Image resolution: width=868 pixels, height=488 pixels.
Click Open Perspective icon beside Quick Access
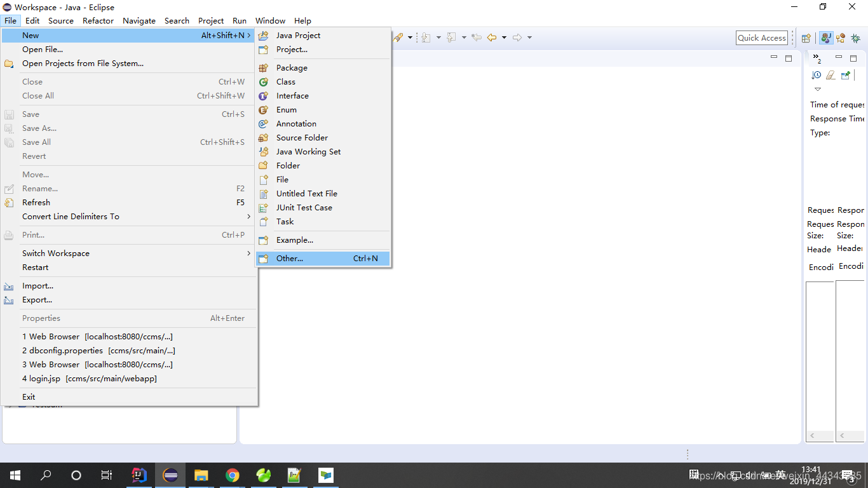(806, 38)
